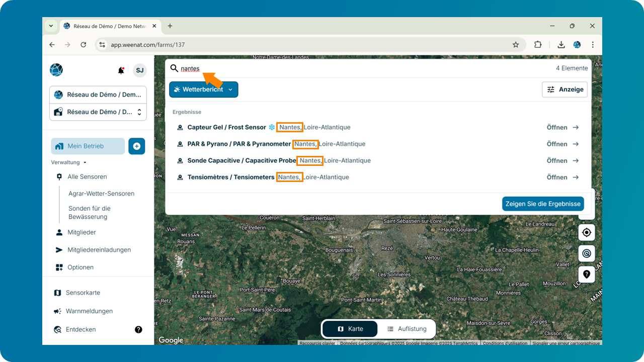Click site information icon in address bar
This screenshot has width=644, height=362.
(102, 45)
